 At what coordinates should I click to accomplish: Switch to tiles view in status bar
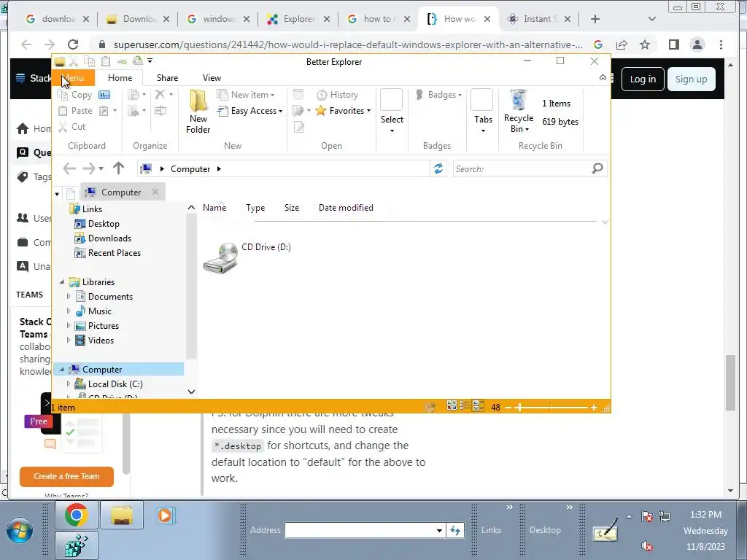click(479, 406)
